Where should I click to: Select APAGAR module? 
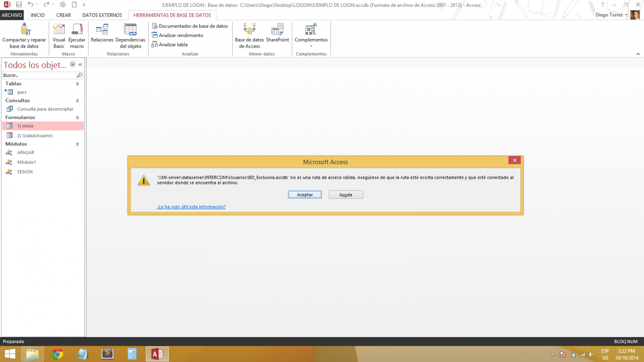(x=43, y=153)
